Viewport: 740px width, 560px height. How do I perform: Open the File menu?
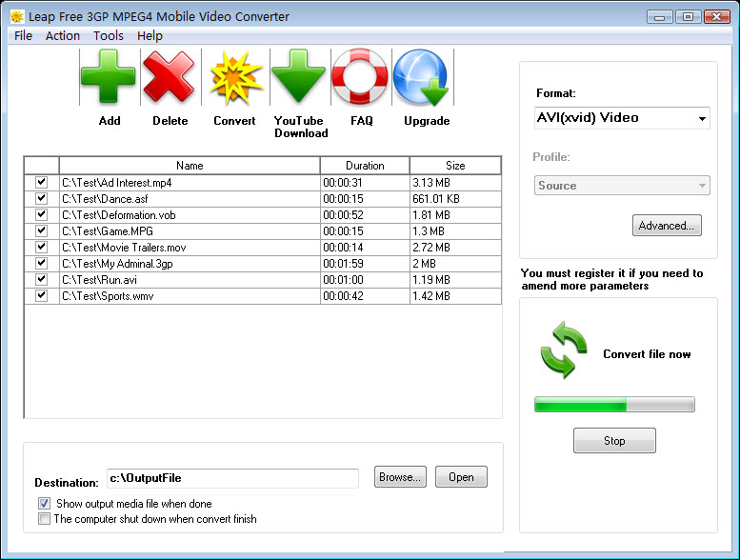(23, 36)
